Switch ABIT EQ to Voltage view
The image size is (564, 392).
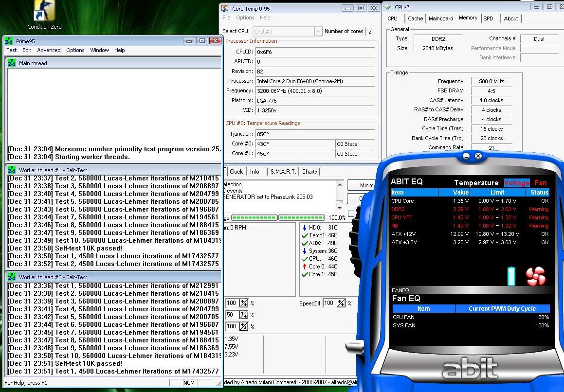(x=516, y=183)
